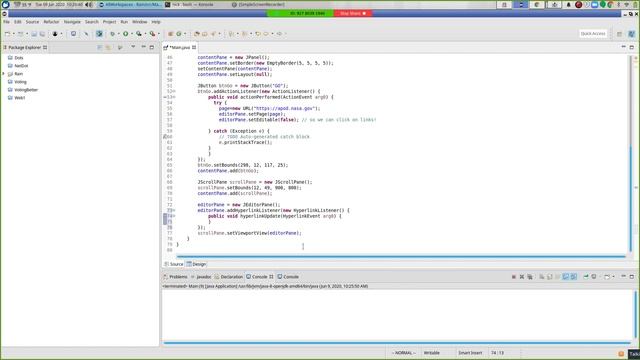Click the Quick Access field

point(593,33)
